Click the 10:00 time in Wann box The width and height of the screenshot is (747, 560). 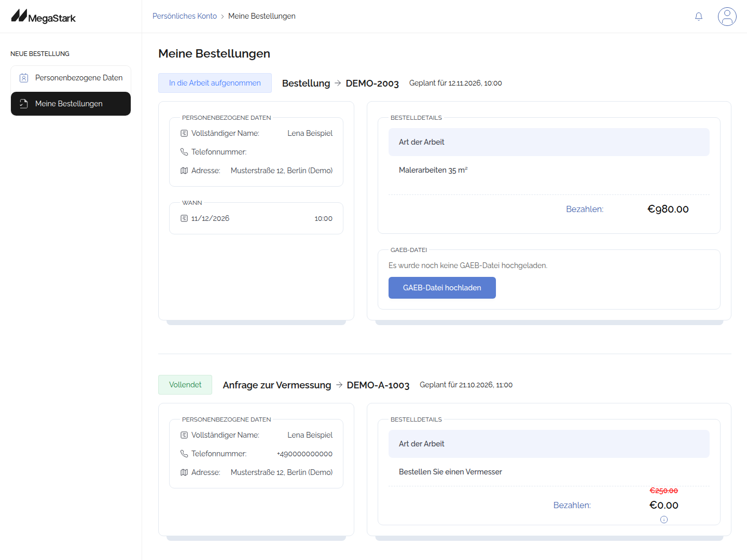click(x=323, y=219)
